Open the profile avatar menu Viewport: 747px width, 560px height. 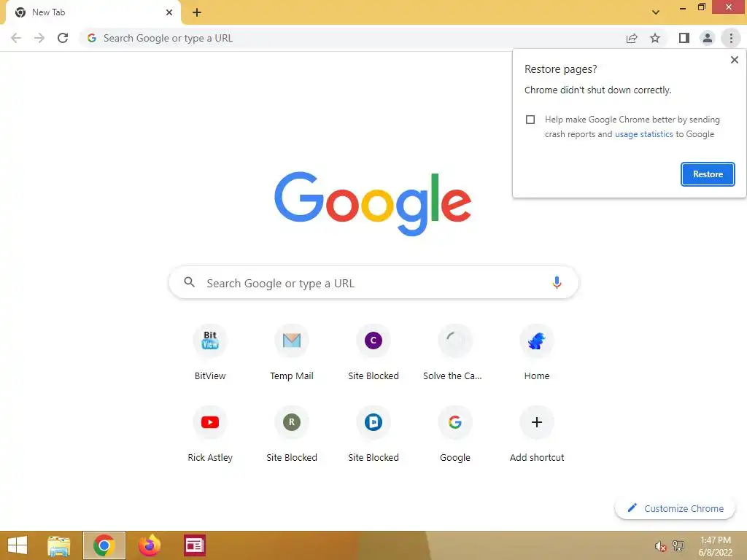(x=708, y=38)
